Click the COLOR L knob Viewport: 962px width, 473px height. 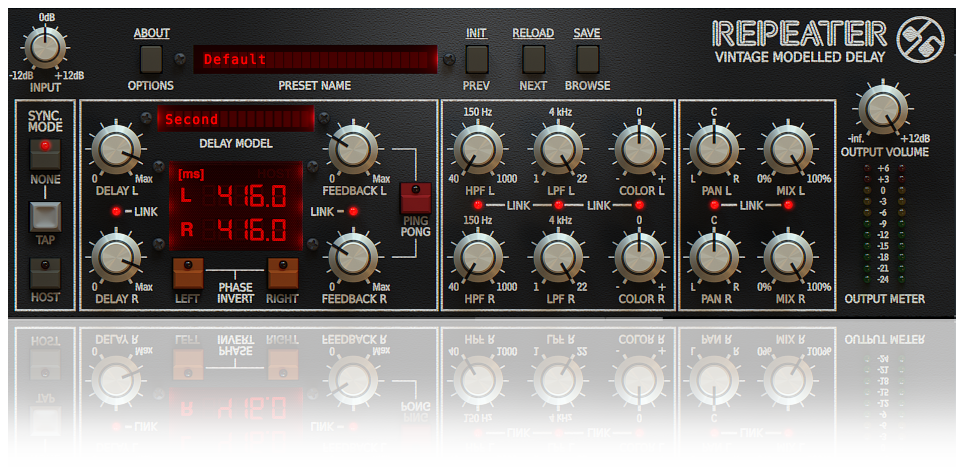pos(639,149)
